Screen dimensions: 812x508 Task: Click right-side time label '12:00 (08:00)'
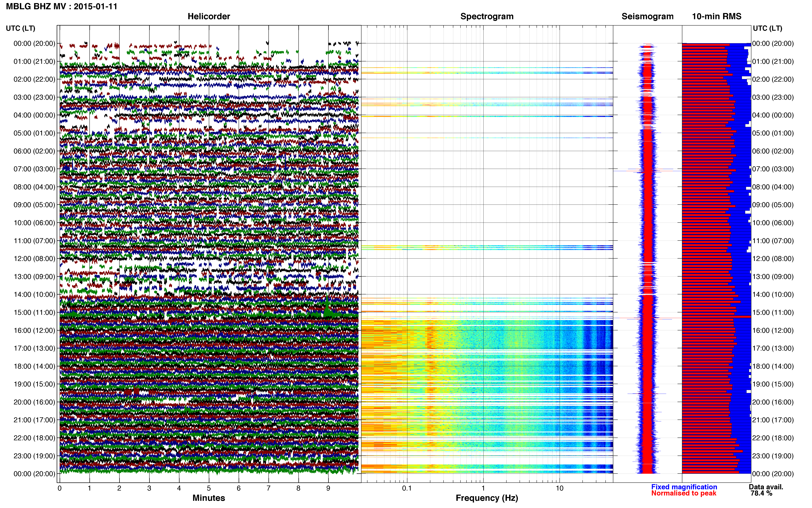[773, 259]
